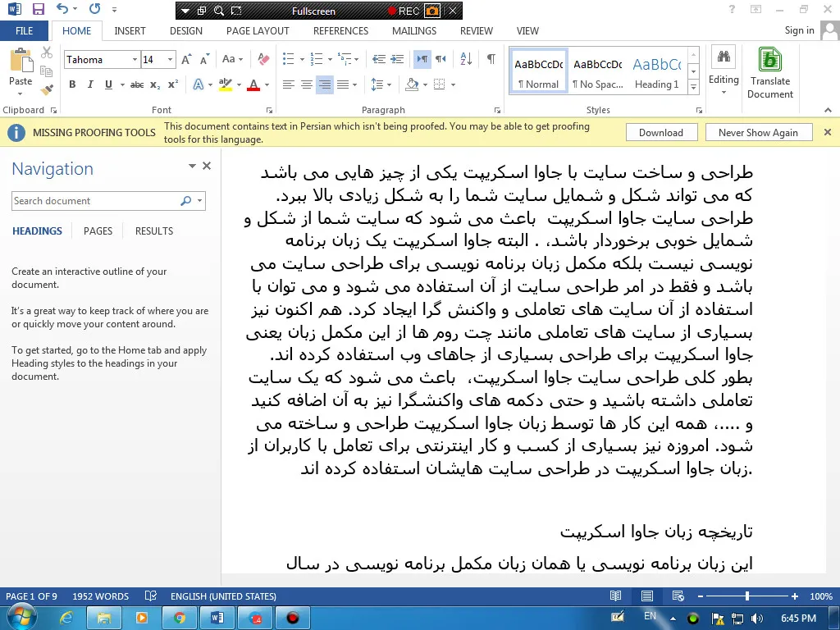Apply strikethrough to text
The image size is (840, 630).
(137, 84)
